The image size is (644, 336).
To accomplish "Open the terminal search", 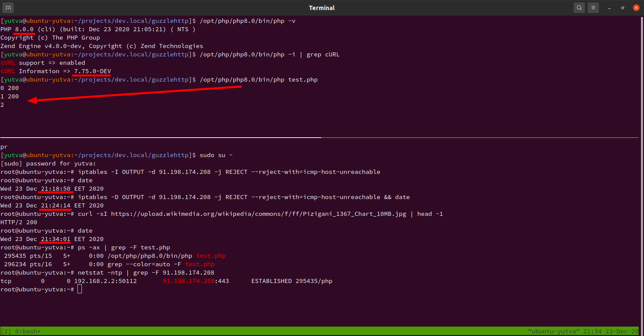I will (579, 7).
